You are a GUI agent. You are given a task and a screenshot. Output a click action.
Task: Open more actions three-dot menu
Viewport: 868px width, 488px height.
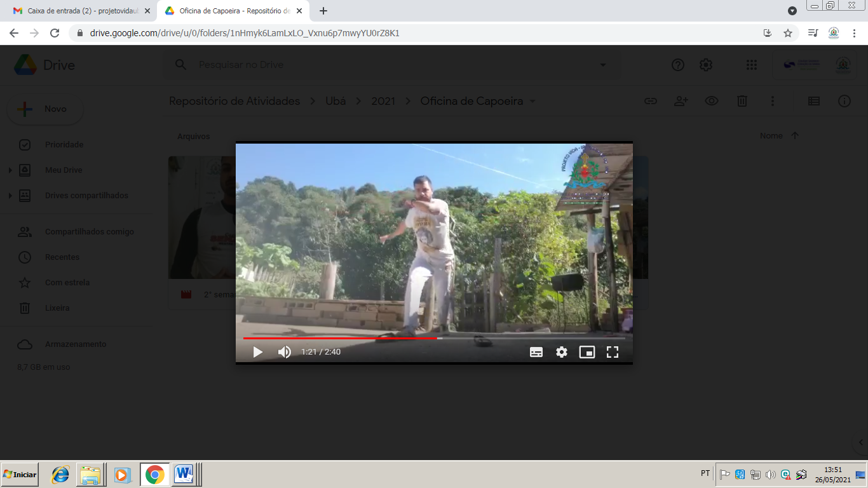point(772,101)
